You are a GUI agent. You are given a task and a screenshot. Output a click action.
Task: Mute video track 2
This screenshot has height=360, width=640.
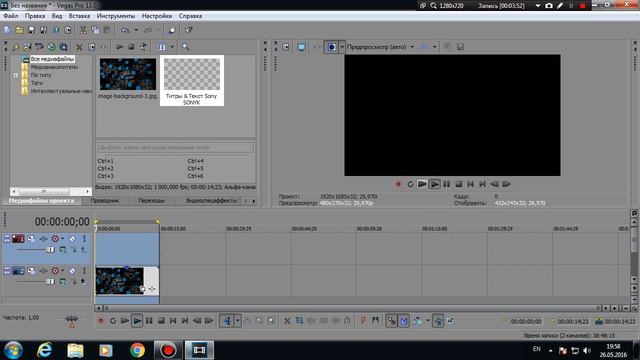[x=72, y=271]
